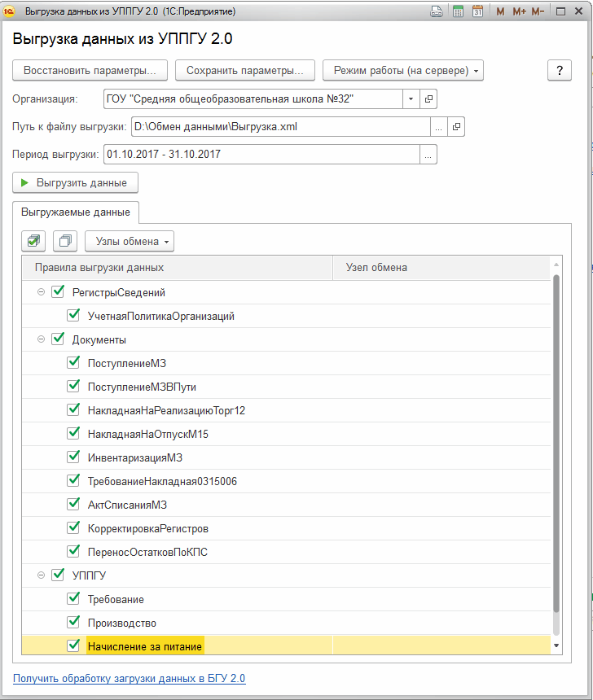This screenshot has height=700, width=593.
Task: Uncheck the ПереносОстатковПоКПС rule
Action: (73, 552)
